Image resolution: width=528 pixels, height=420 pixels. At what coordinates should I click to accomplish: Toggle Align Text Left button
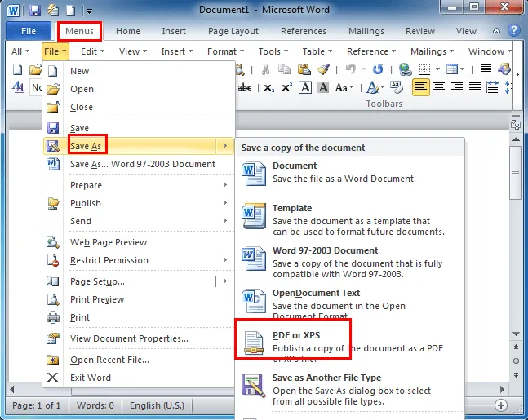(x=421, y=87)
